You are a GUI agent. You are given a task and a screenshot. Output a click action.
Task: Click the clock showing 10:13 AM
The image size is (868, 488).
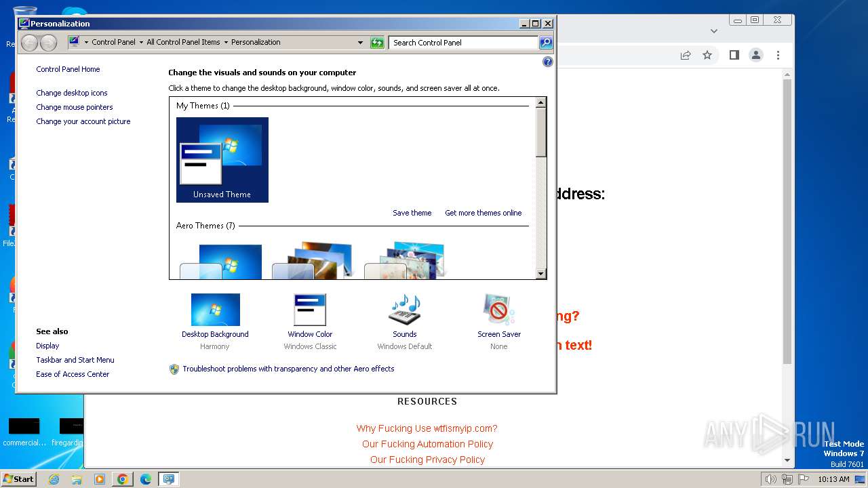[x=833, y=479]
